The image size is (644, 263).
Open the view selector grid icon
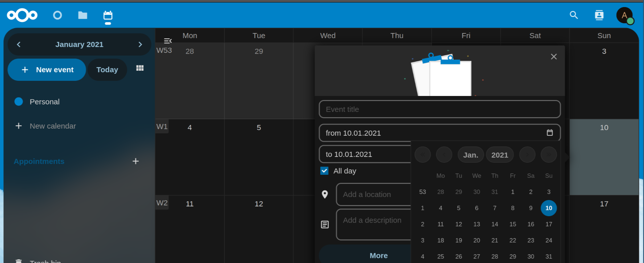click(x=140, y=68)
